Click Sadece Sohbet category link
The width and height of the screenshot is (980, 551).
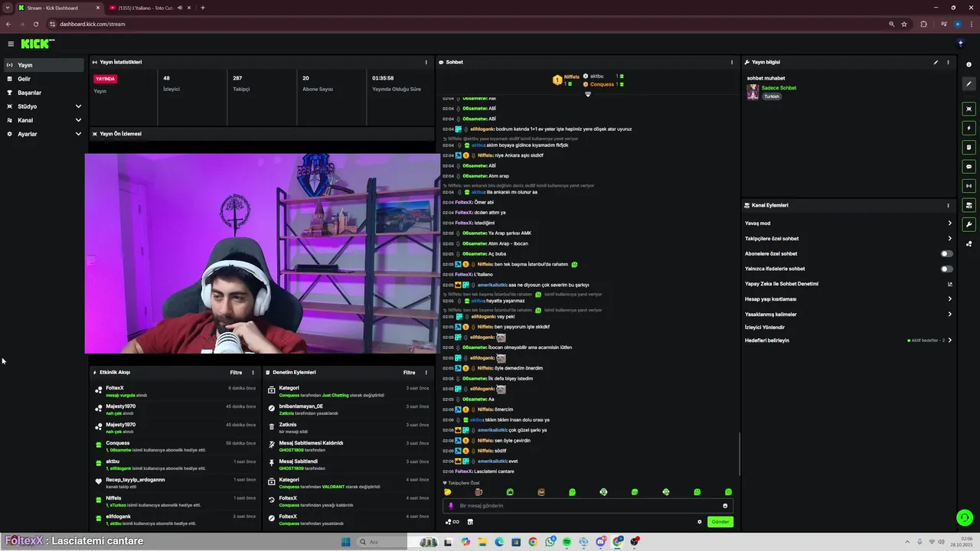tap(779, 88)
